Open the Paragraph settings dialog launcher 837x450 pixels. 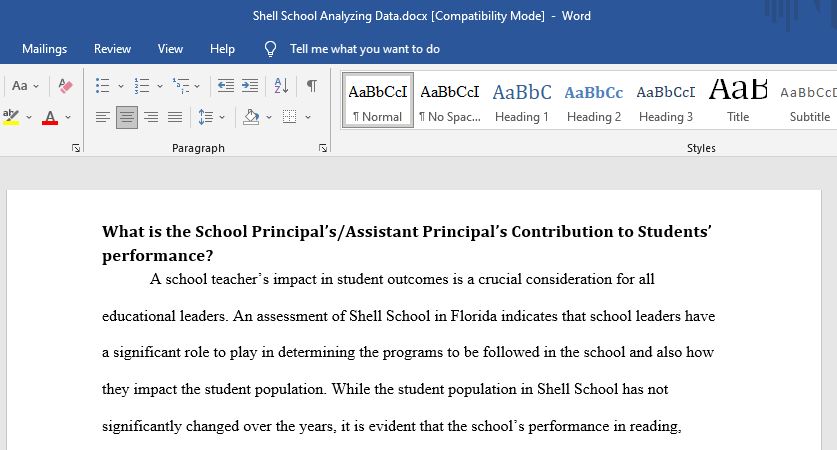pyautogui.click(x=322, y=148)
